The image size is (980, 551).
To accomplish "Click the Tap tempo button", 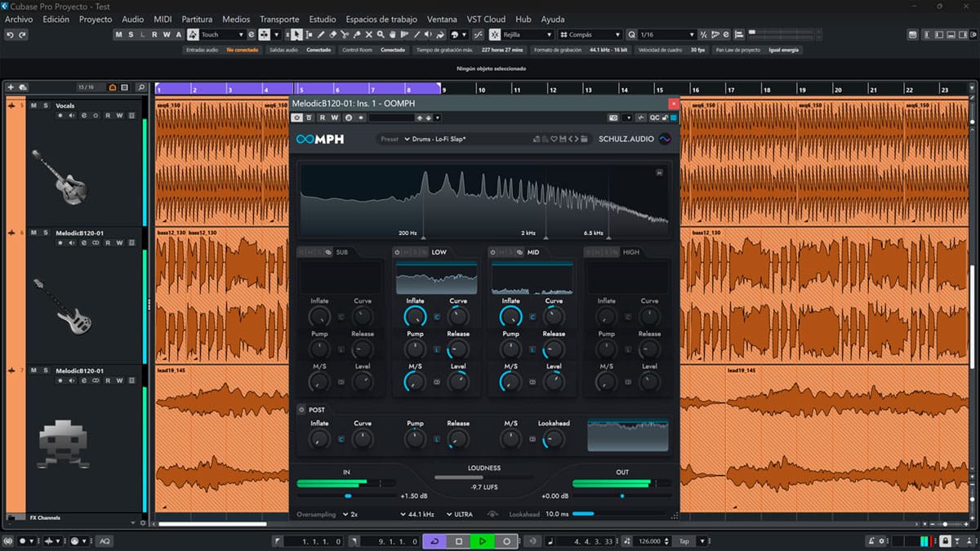I will pos(684,541).
